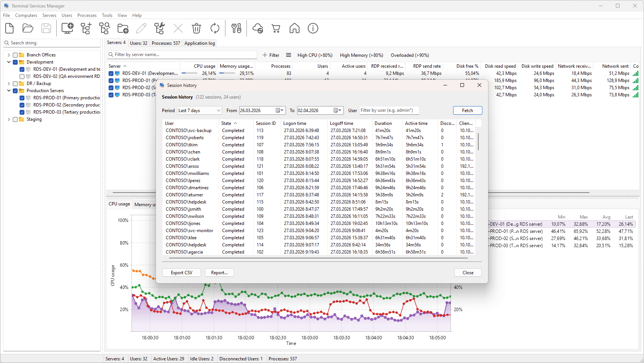Click the cloud sync update icon
644x363 pixels.
pos(258,29)
